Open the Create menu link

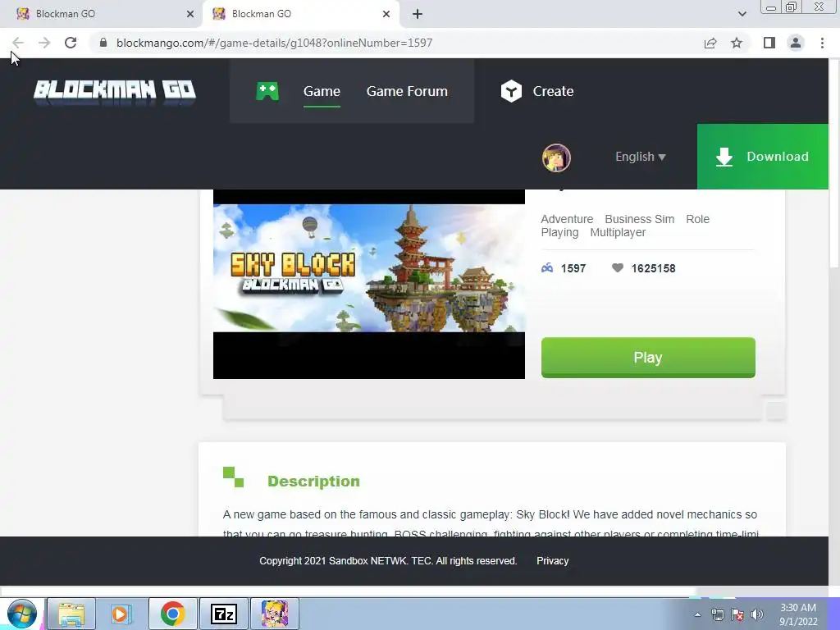(553, 91)
